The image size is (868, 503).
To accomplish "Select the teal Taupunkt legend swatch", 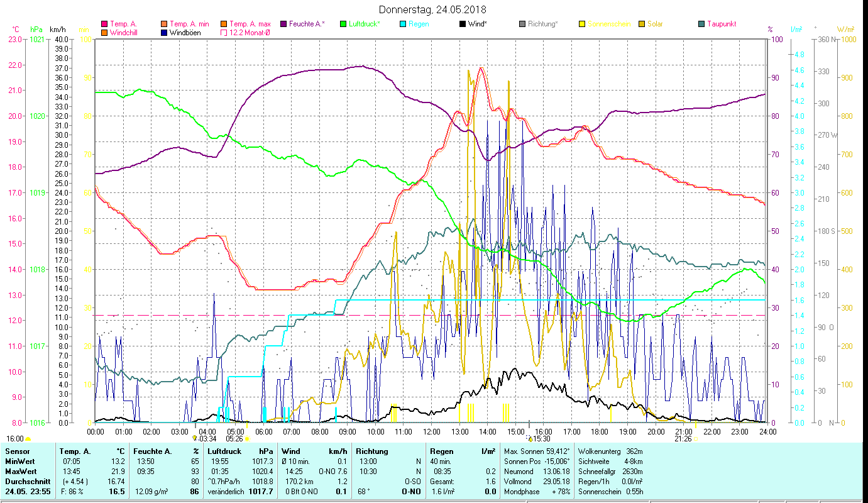I will [x=701, y=24].
